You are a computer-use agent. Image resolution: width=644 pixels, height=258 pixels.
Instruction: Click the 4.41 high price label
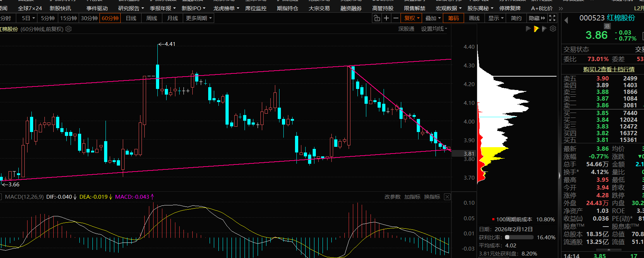170,44
